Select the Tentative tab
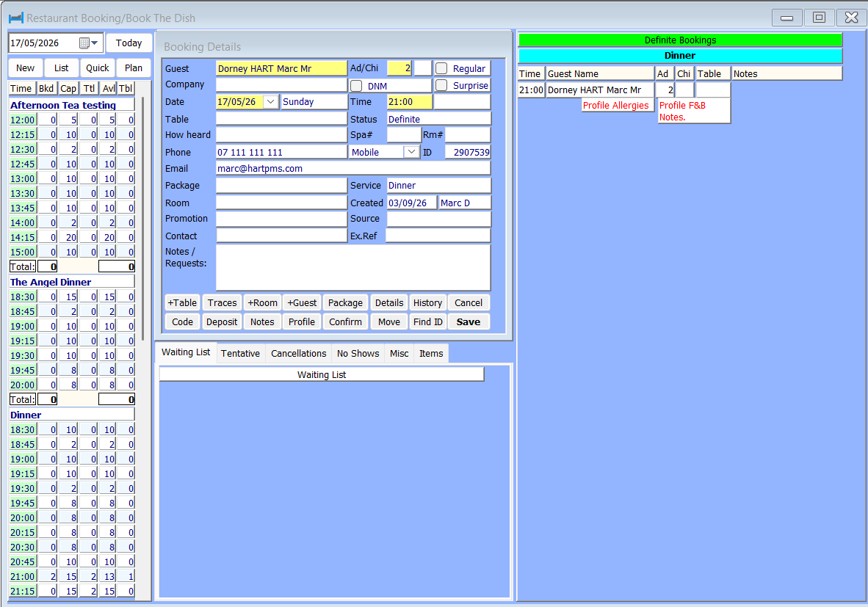The image size is (868, 607). coord(240,354)
